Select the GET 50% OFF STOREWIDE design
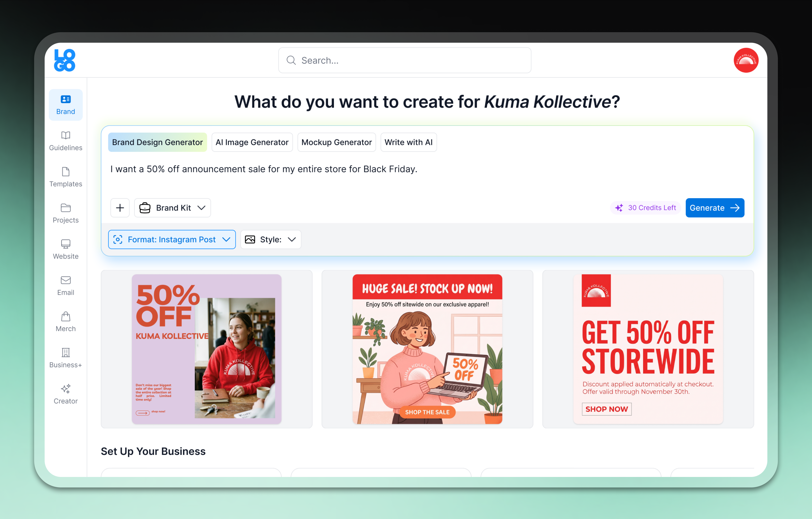This screenshot has height=519, width=812. pyautogui.click(x=648, y=349)
